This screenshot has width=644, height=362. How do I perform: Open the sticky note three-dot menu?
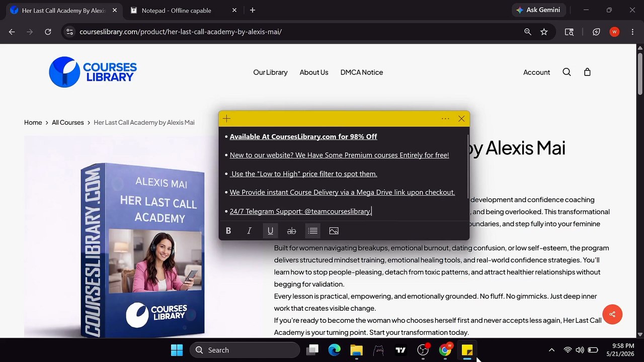tap(445, 119)
